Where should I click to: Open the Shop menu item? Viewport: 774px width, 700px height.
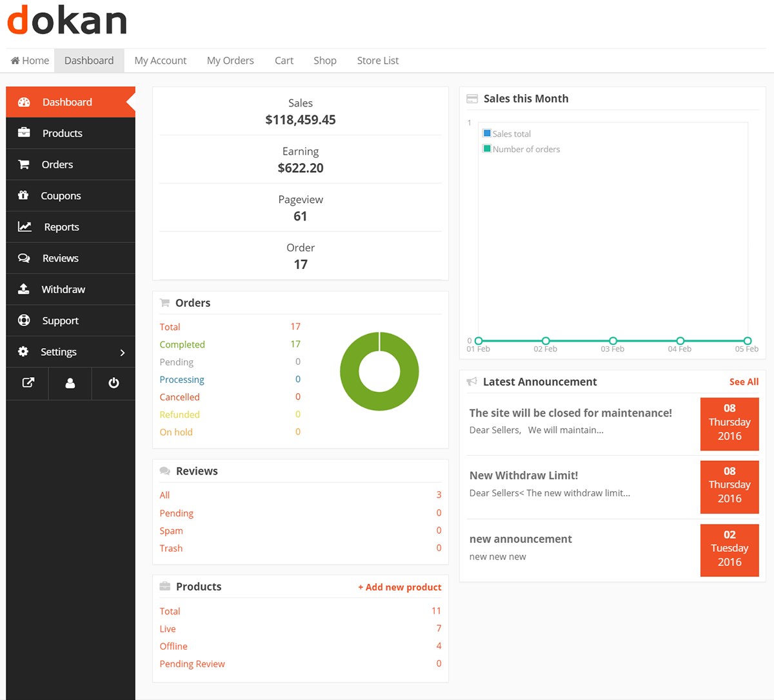[x=324, y=60]
